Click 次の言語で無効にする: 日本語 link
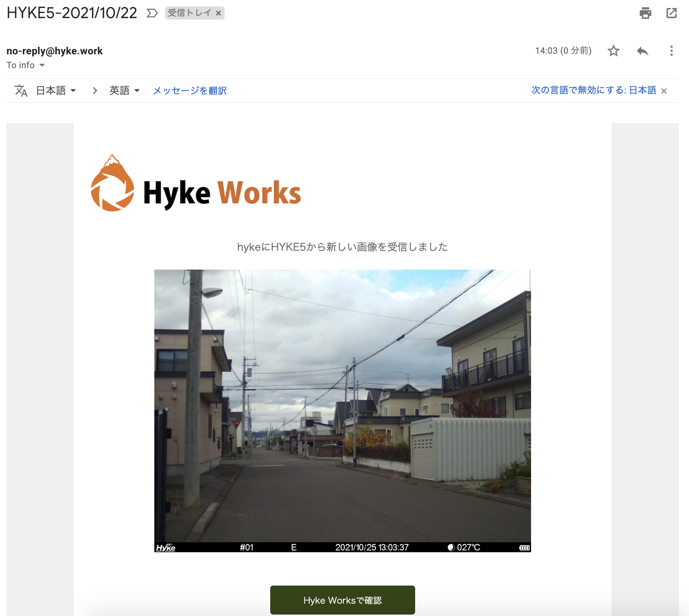 coord(593,90)
